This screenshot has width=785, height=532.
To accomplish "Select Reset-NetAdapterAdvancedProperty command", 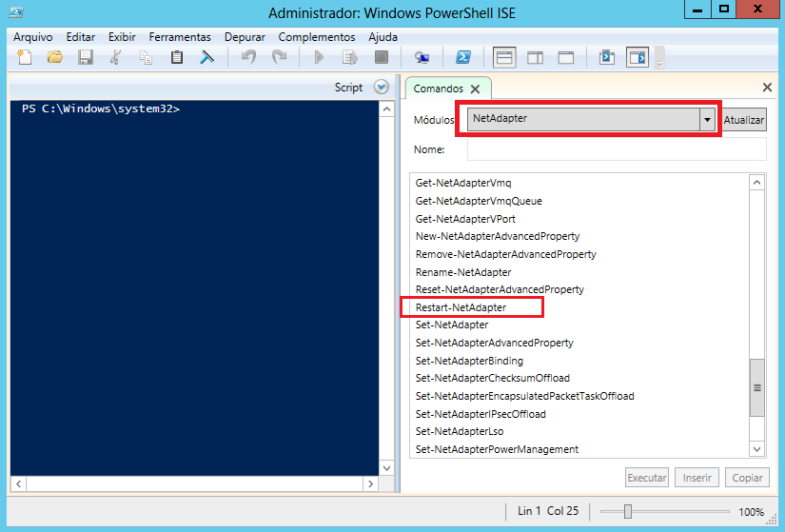I will (x=500, y=289).
